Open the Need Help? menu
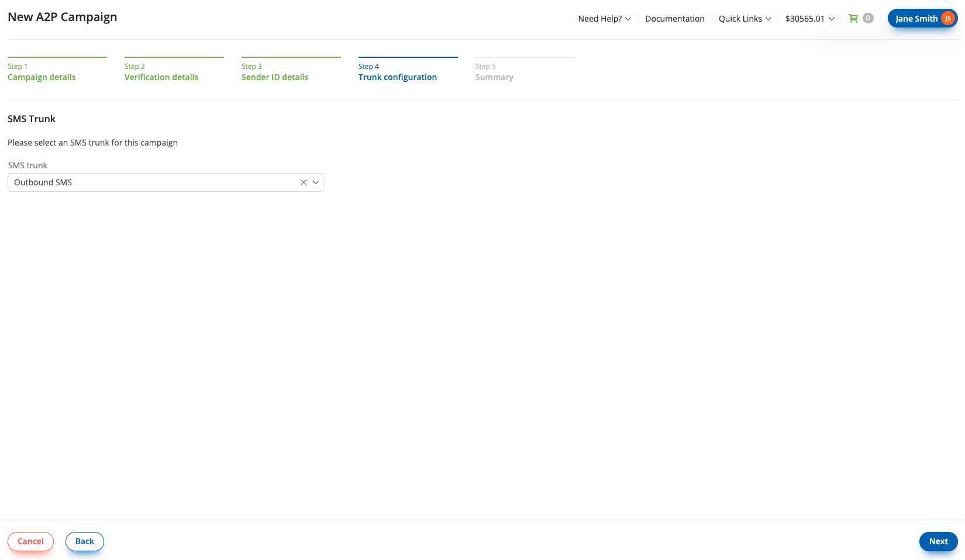965x560 pixels. 604,19
